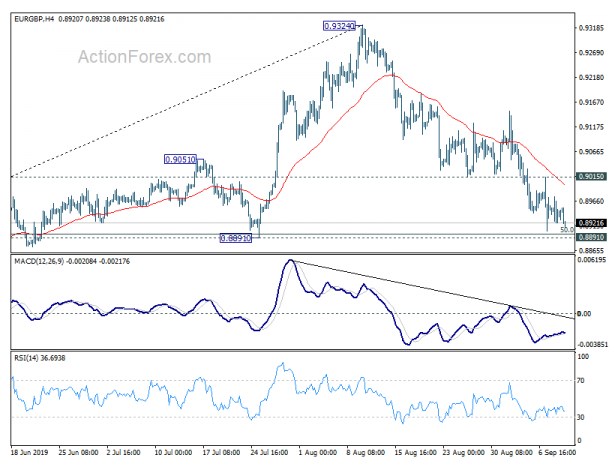Click the MACD 0.006195 axis value

pos(590,259)
